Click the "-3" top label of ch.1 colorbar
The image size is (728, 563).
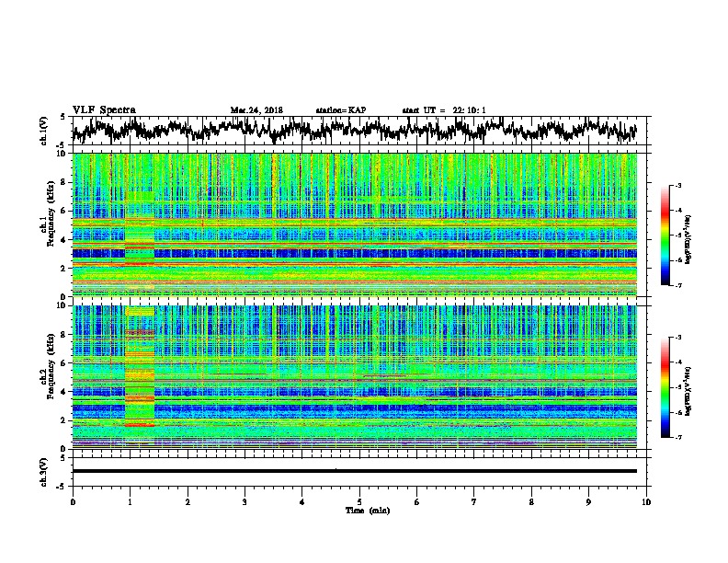(x=677, y=186)
